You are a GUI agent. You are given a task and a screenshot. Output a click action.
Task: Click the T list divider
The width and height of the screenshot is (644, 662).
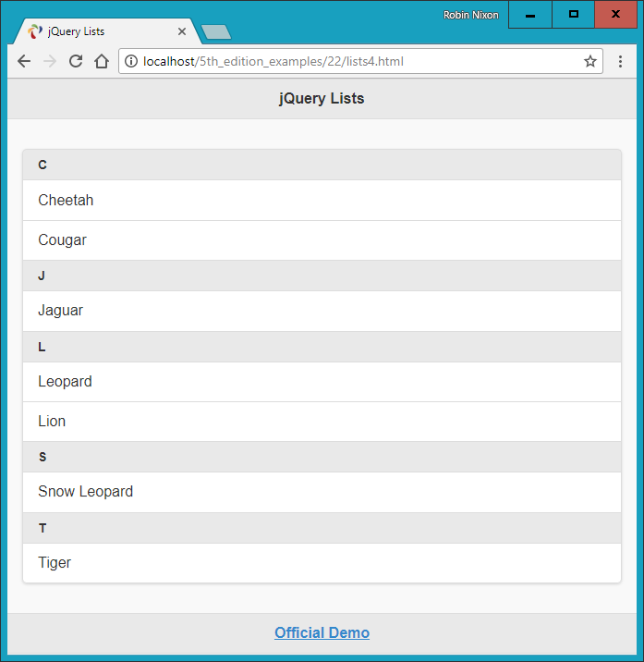tap(322, 528)
